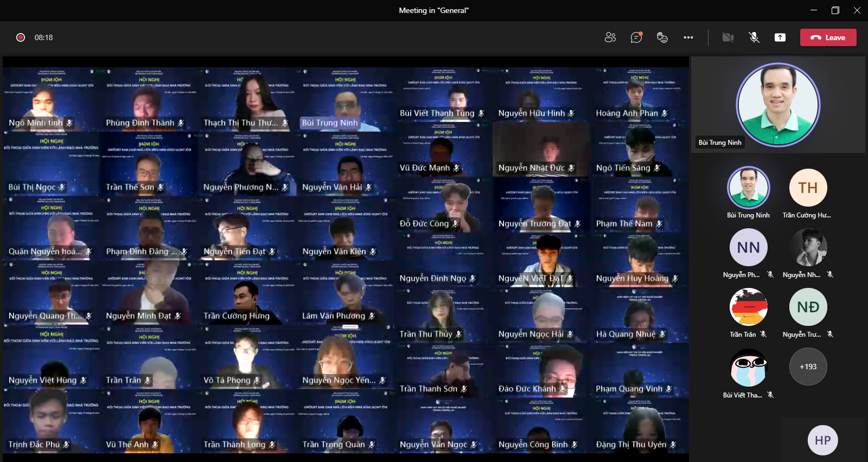Open the meeting chat
Image resolution: width=868 pixels, height=462 pixels.
coord(636,37)
